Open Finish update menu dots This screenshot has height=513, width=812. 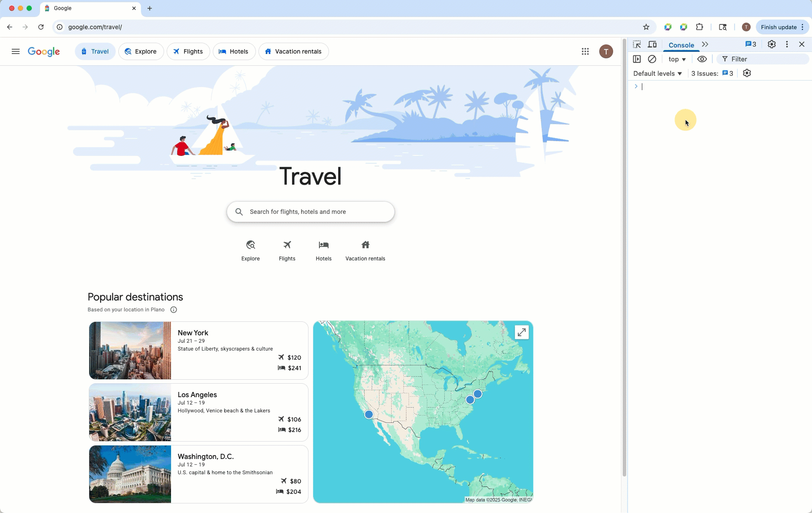point(802,27)
